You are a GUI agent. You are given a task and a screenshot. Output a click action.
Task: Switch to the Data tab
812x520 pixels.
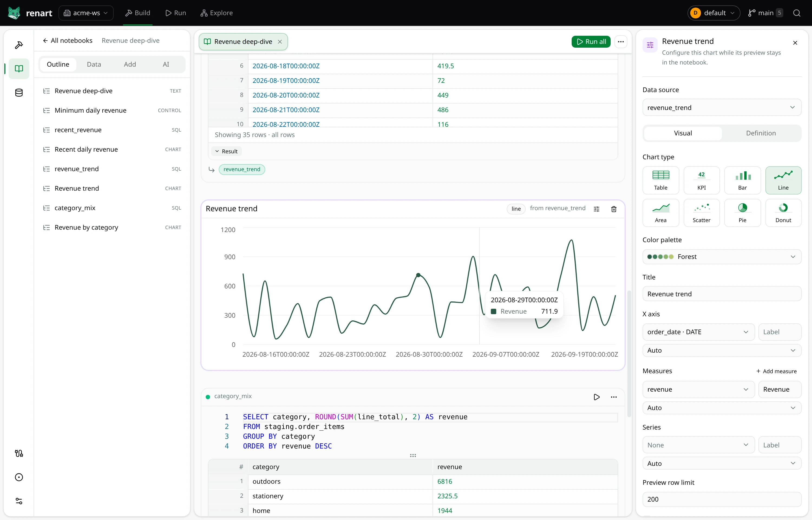pyautogui.click(x=94, y=64)
